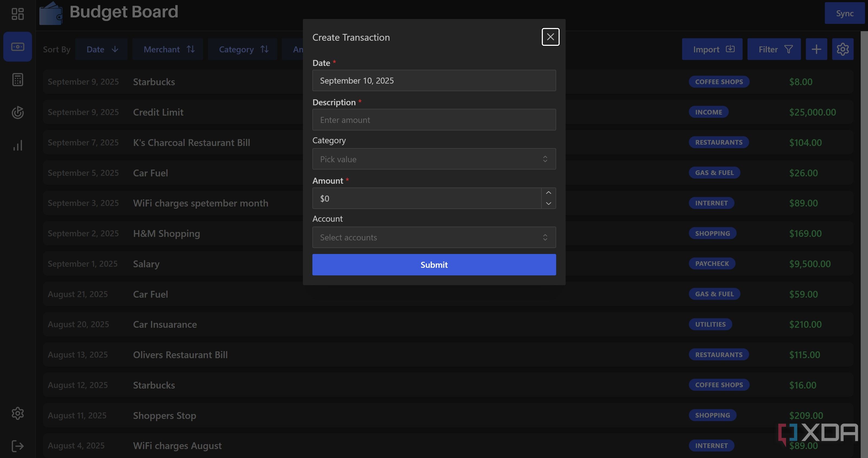
Task: Sort by Date button
Action: pos(102,49)
